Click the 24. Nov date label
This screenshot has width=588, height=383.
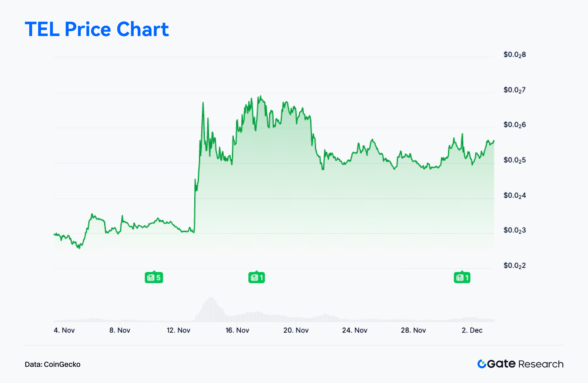click(x=355, y=330)
